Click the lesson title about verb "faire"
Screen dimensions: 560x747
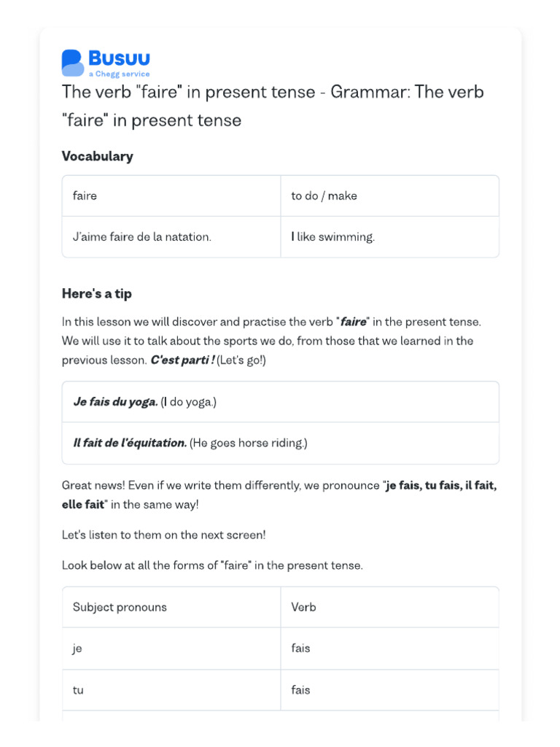[272, 106]
